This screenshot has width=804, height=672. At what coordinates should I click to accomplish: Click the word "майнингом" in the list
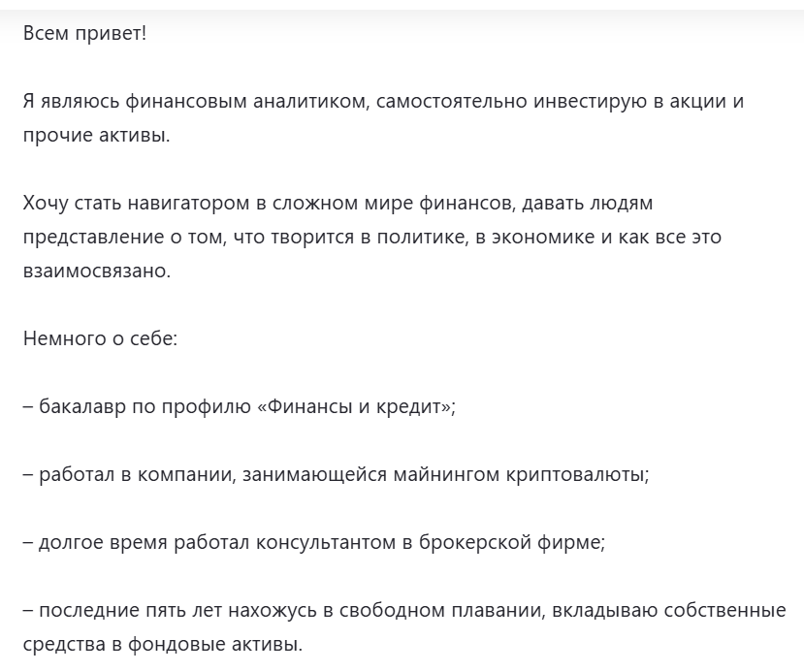coord(446,474)
